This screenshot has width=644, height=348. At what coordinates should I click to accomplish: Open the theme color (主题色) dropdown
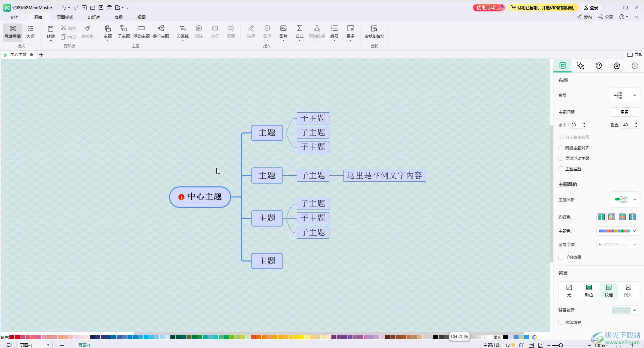[x=618, y=231]
